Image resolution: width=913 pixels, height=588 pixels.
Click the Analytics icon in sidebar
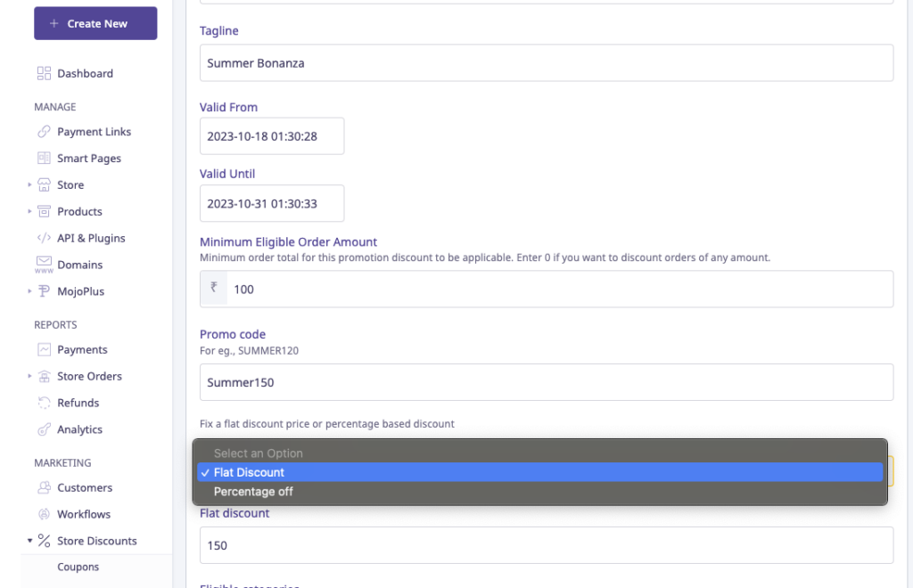click(x=44, y=429)
